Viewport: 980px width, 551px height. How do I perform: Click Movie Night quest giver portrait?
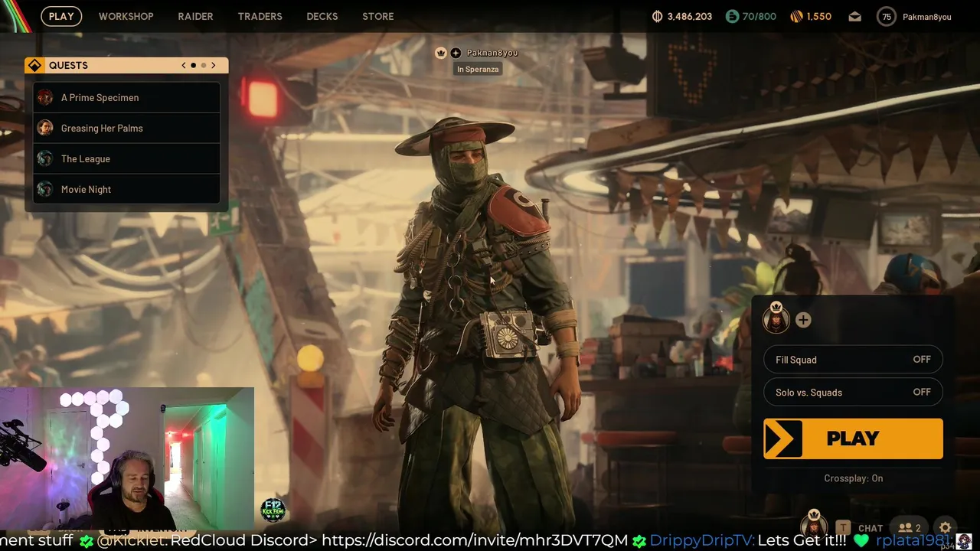coord(45,189)
